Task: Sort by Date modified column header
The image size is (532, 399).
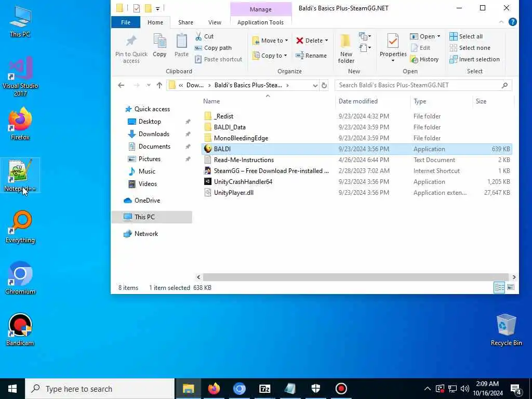Action: [x=373, y=101]
